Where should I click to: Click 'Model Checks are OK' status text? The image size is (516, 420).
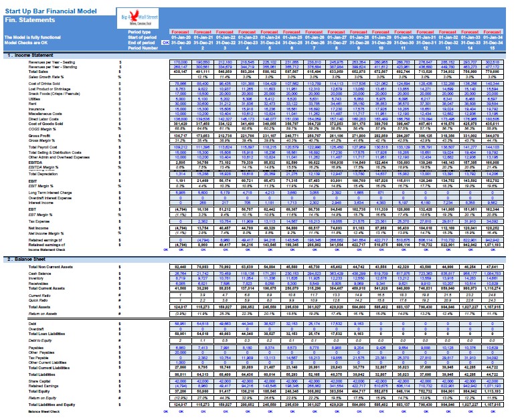click(26, 43)
